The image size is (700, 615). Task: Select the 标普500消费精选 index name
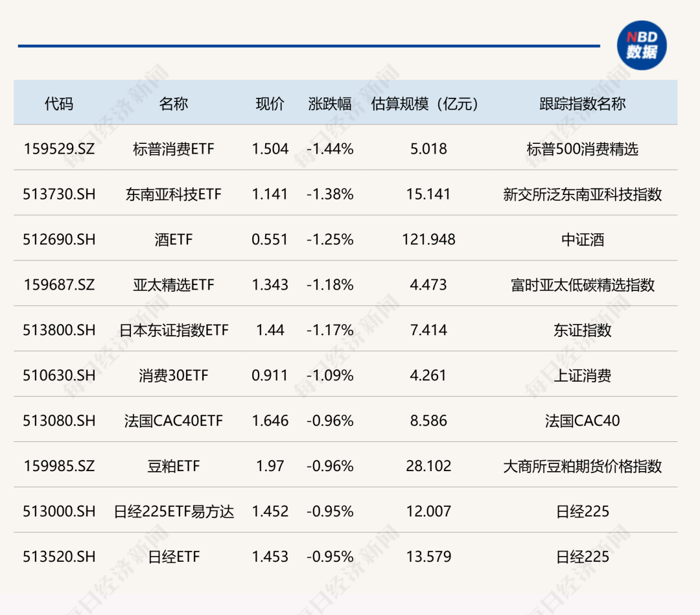pos(582,149)
